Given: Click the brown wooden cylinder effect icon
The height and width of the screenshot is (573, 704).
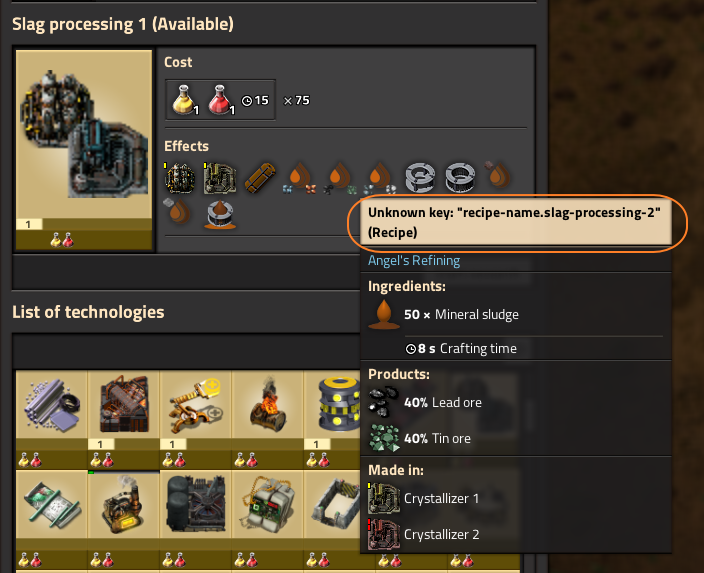Looking at the screenshot, I should (x=260, y=178).
